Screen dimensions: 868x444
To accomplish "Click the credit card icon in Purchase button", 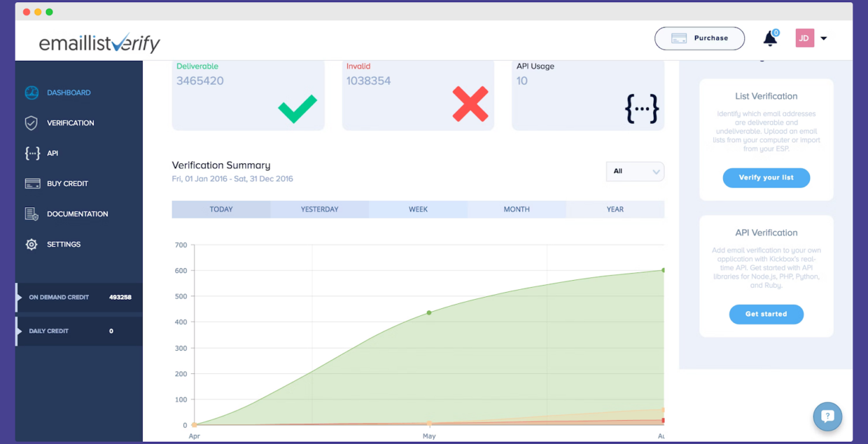I will point(678,39).
